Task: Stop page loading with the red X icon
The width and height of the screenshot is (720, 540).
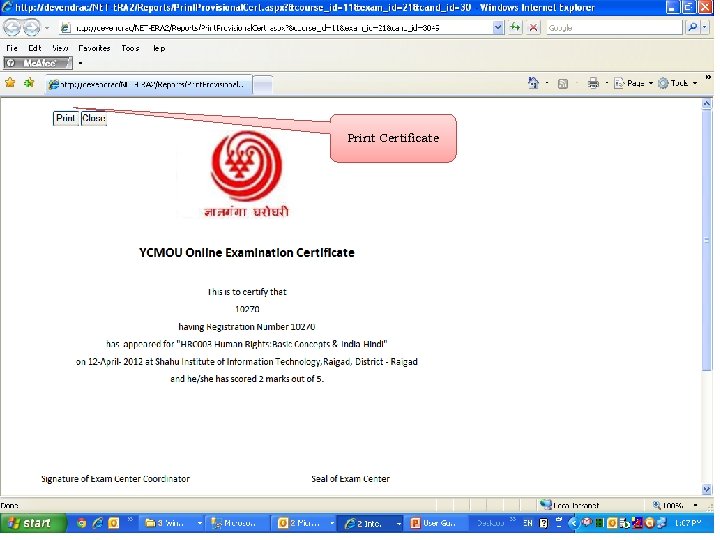Action: [x=533, y=28]
